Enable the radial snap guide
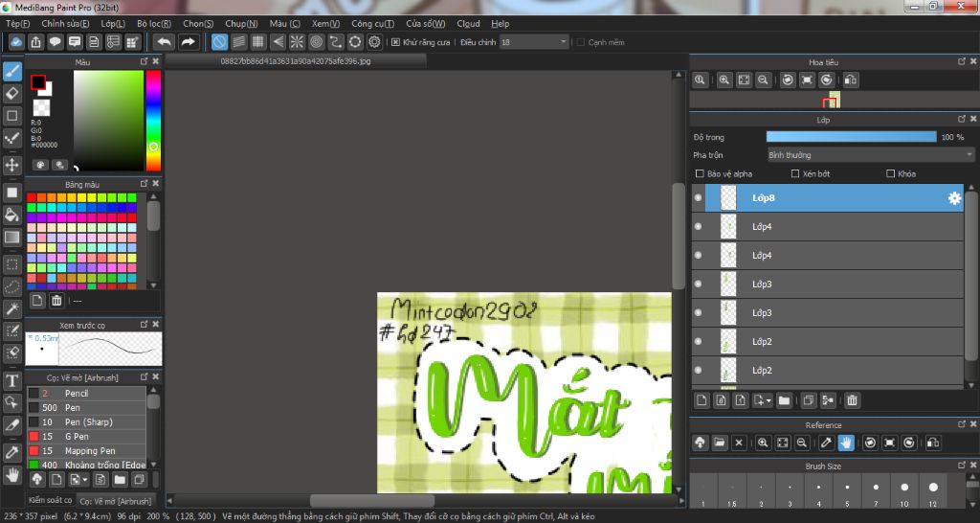 (x=297, y=42)
